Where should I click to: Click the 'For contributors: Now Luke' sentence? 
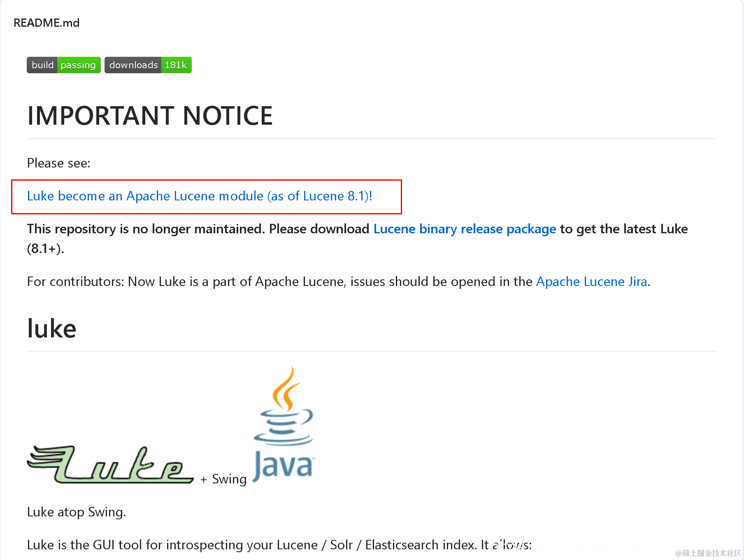point(339,281)
